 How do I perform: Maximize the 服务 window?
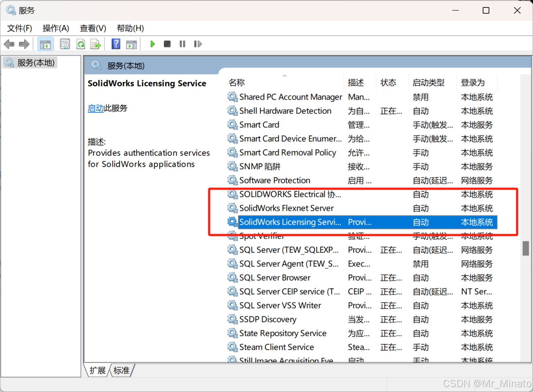486,11
